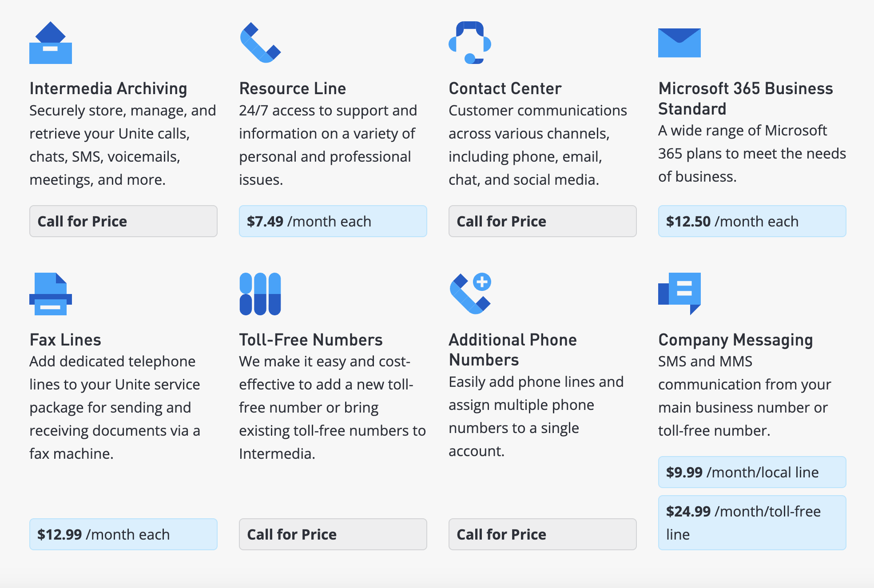Click the Fax Lines fax machine icon
This screenshot has width=874, height=588.
pos(50,294)
